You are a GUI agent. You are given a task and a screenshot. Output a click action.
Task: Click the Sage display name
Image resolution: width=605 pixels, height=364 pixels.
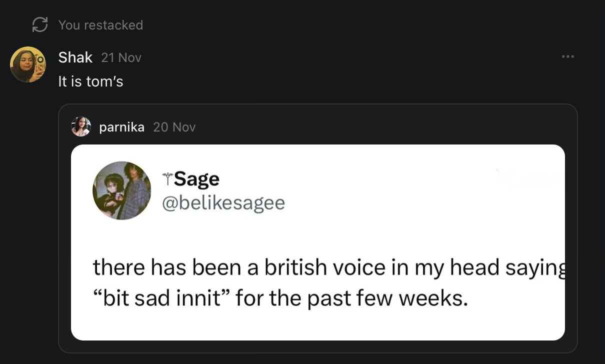pos(196,178)
